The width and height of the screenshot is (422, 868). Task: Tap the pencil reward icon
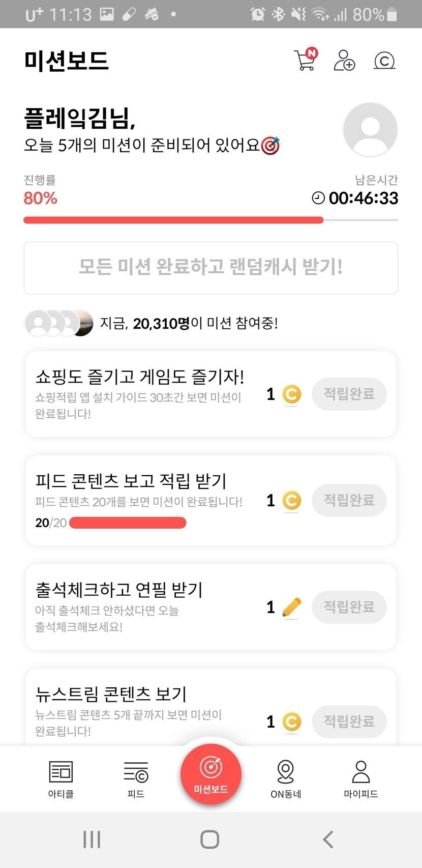[x=291, y=607]
